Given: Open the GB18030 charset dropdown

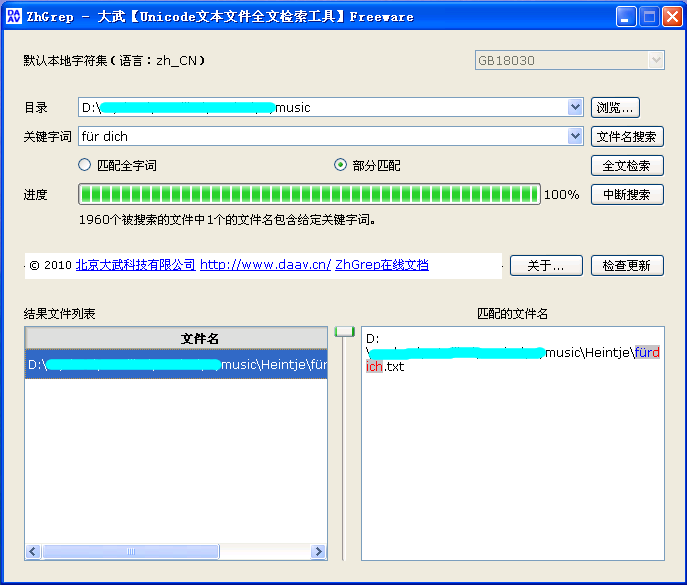Looking at the screenshot, I should [570, 60].
